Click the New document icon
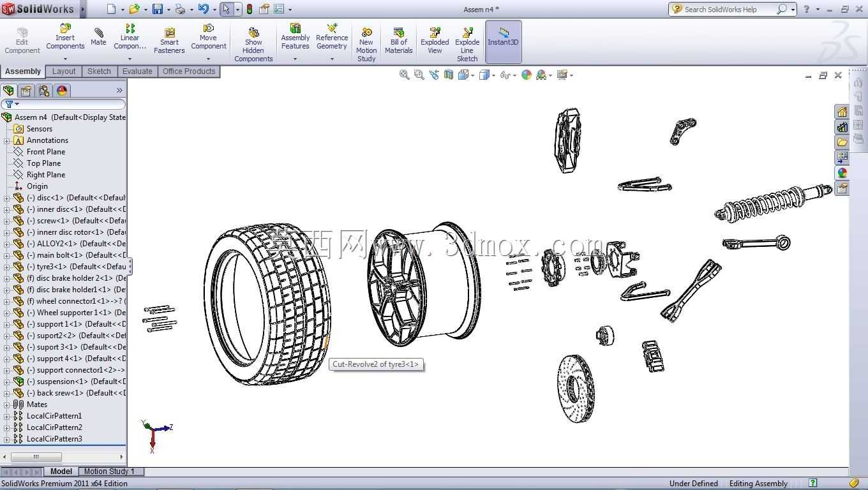This screenshot has height=490, width=868. coord(112,9)
